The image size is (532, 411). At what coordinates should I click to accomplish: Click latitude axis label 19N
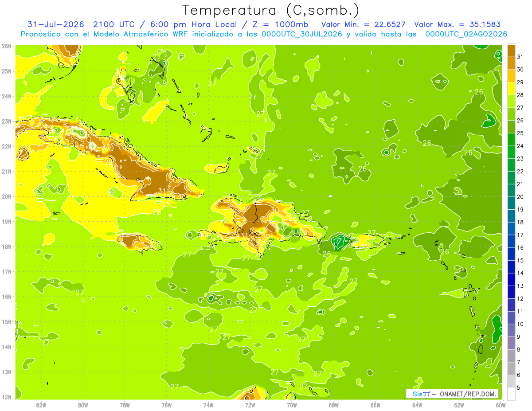6,221
